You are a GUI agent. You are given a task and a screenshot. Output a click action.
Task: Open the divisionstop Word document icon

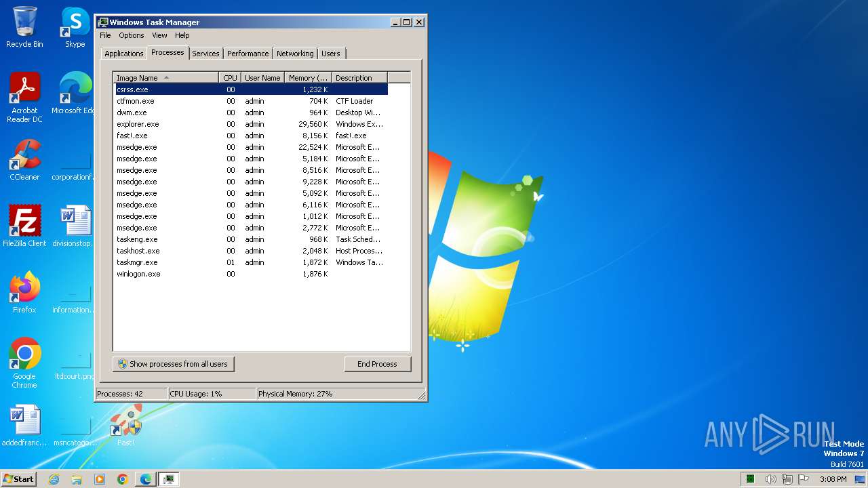[x=75, y=226]
